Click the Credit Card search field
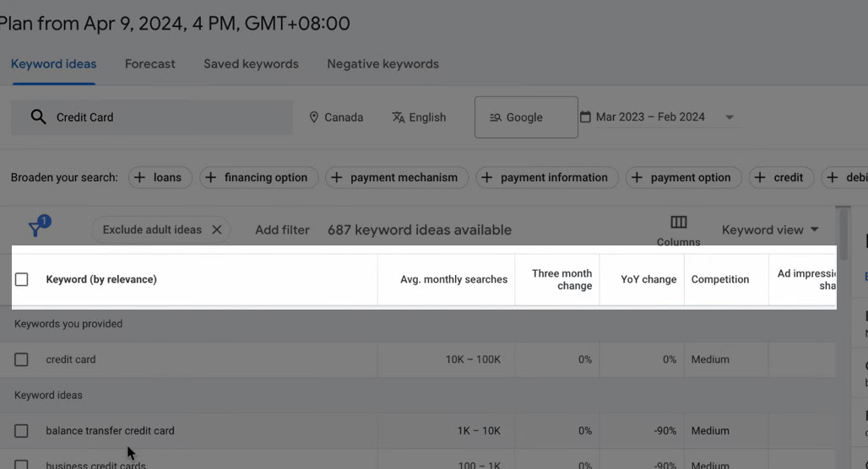This screenshot has width=868, height=469. [x=152, y=117]
